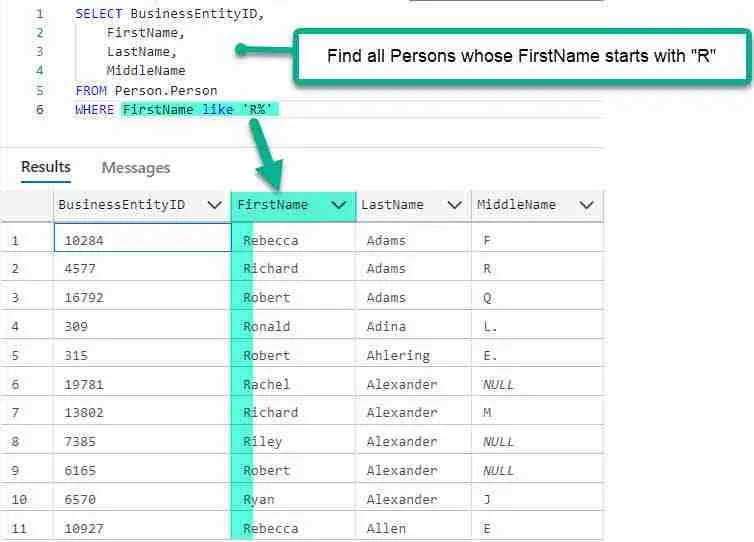Open BusinessEntityID column dropdown arrow
The height and width of the screenshot is (542, 754).
[x=214, y=205]
